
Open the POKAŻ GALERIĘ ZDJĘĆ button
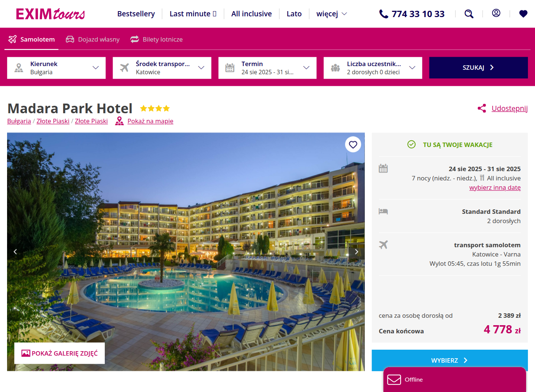coord(59,353)
